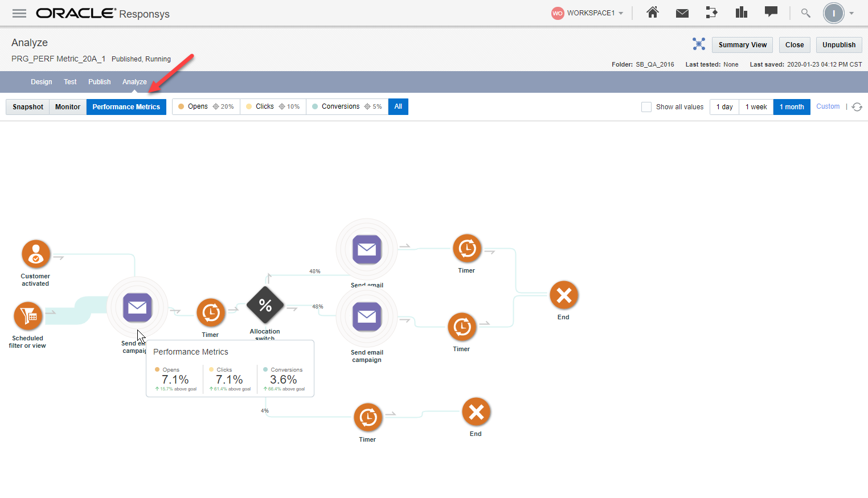Open the Design tab
The width and height of the screenshot is (868, 498).
[41, 81]
